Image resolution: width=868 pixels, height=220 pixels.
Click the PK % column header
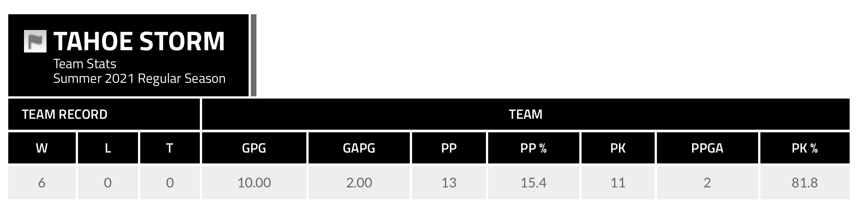click(804, 148)
